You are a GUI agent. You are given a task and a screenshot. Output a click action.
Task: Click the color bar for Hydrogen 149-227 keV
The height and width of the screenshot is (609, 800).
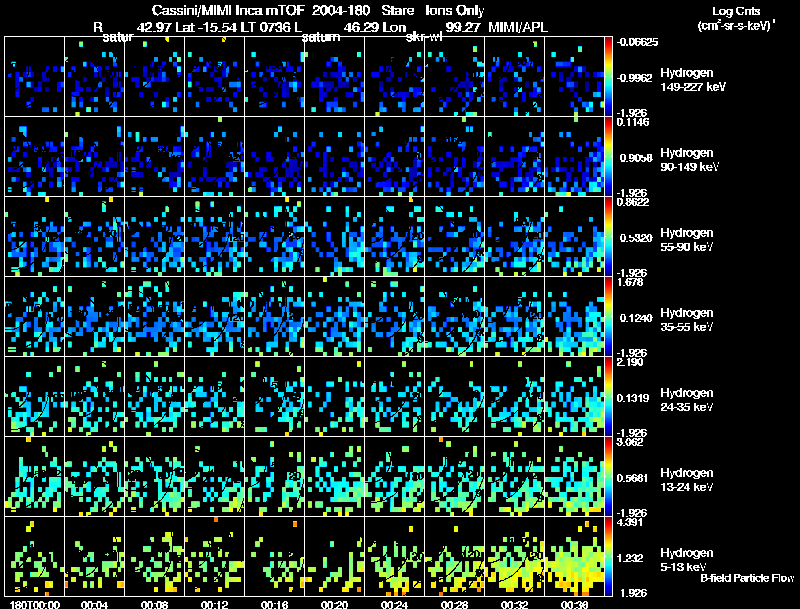tap(610, 76)
